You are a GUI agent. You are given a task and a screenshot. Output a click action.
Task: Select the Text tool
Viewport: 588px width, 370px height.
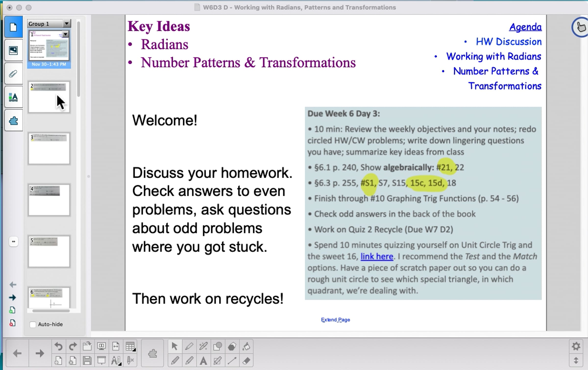(203, 360)
